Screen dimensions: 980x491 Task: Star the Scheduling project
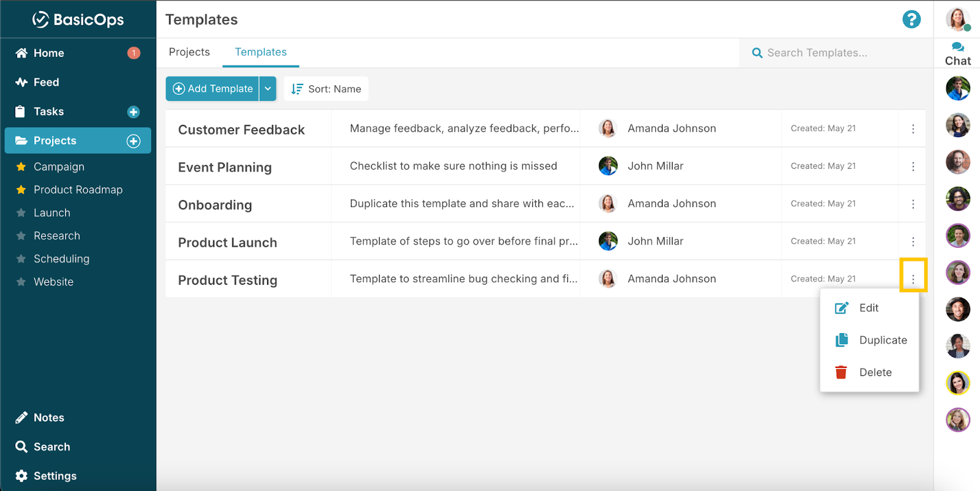21,259
